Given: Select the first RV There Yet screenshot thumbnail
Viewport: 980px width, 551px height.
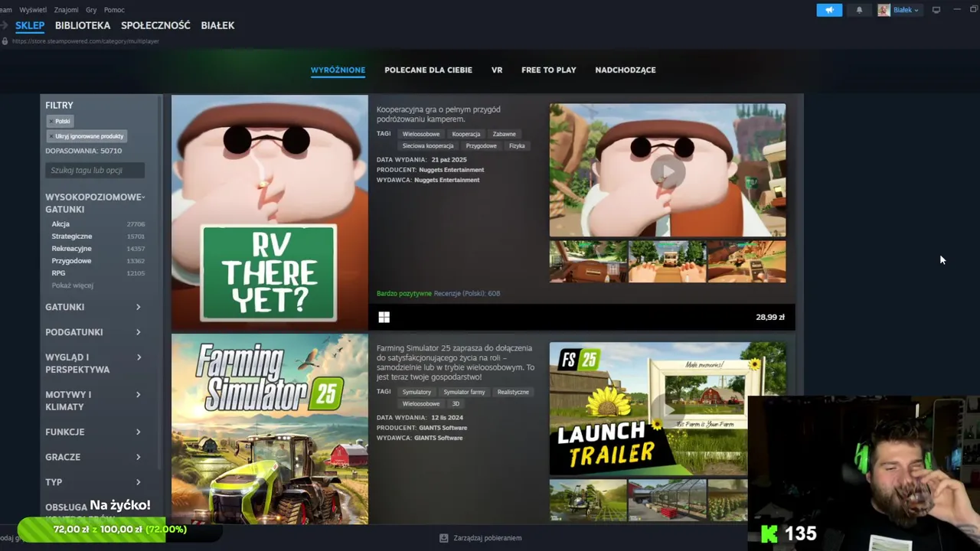Looking at the screenshot, I should pos(588,262).
